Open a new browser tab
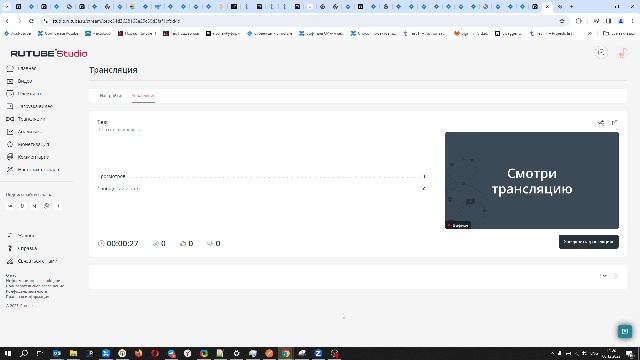 571,7
